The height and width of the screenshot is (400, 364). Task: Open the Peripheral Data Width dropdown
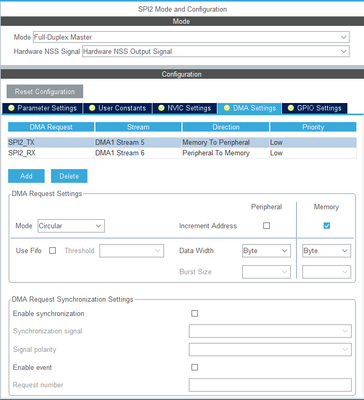coord(266,251)
